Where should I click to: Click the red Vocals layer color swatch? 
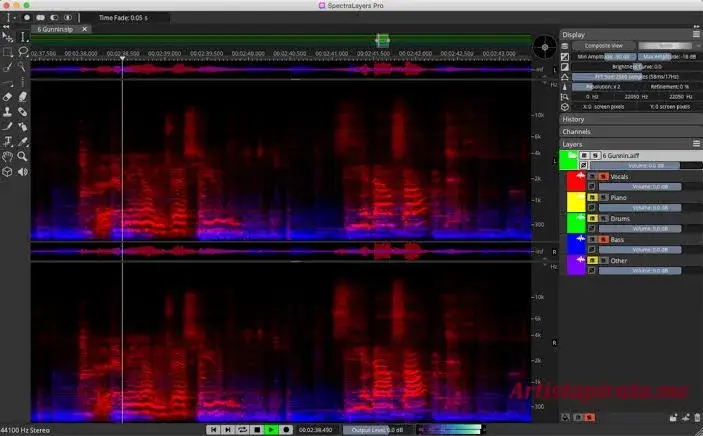pyautogui.click(x=576, y=181)
